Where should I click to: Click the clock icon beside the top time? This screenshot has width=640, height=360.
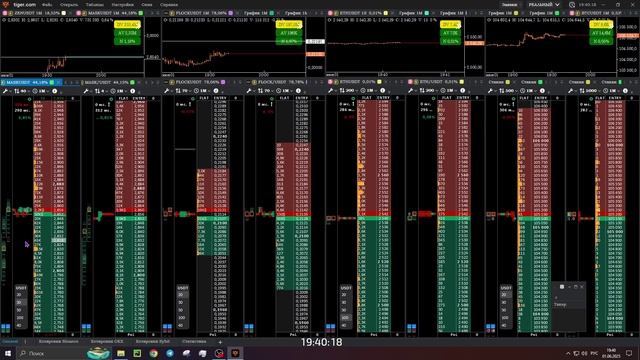point(572,4)
